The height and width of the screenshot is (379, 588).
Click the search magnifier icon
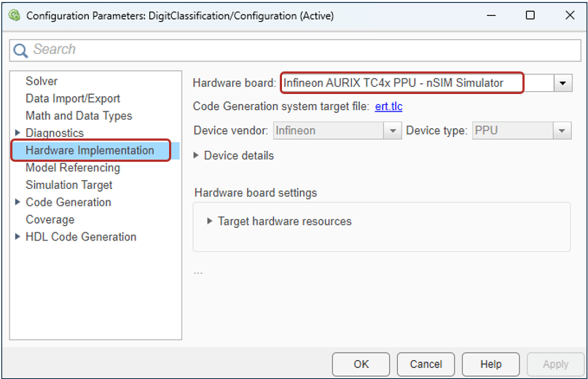coord(21,50)
